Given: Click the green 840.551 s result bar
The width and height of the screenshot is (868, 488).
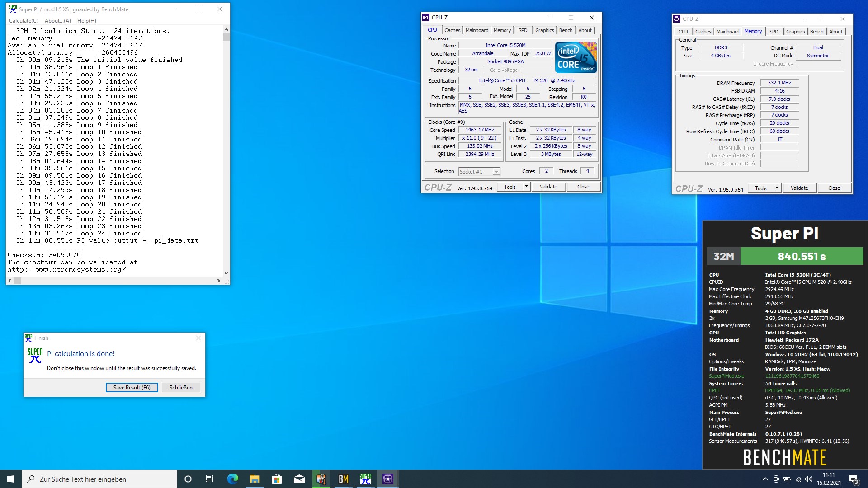Looking at the screenshot, I should coord(802,256).
